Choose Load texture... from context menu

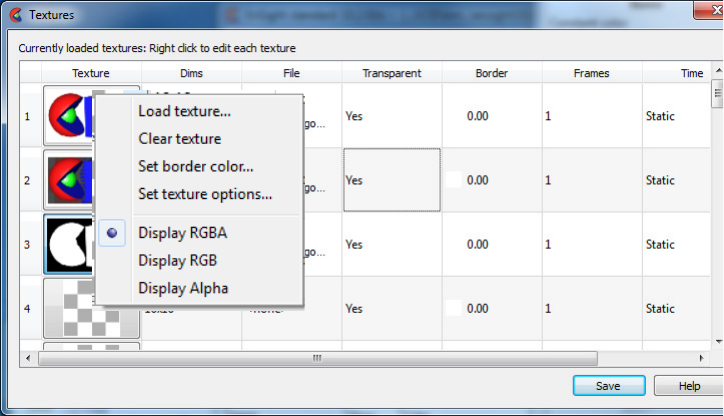coord(185,111)
